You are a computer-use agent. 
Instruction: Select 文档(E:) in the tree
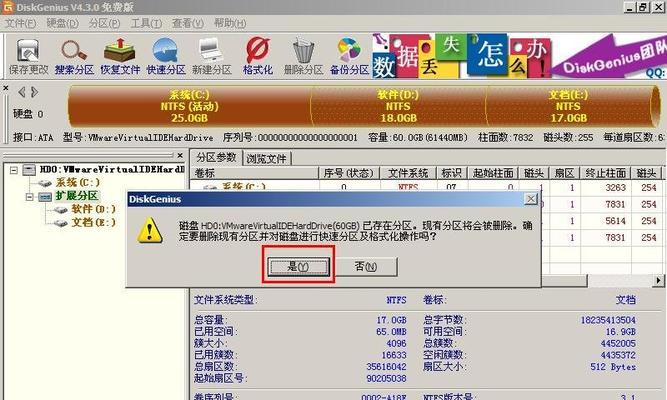(93, 222)
